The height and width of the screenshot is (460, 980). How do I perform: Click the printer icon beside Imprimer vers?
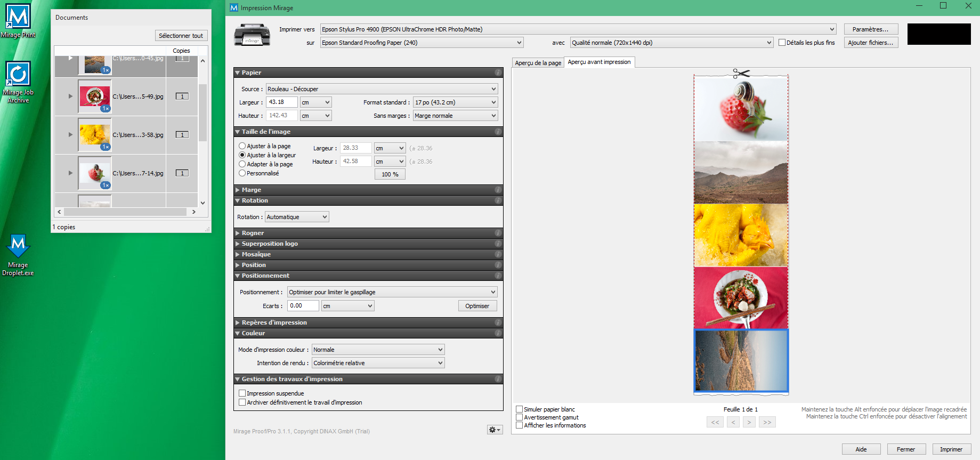click(252, 35)
